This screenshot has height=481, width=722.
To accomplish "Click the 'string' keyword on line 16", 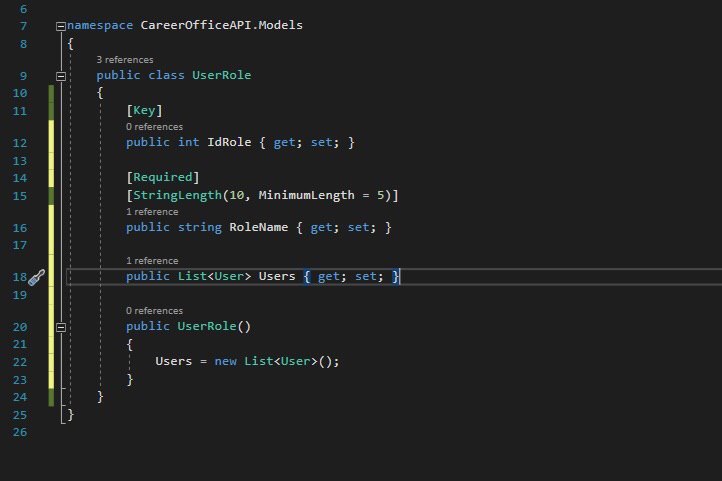I will (x=199, y=227).
